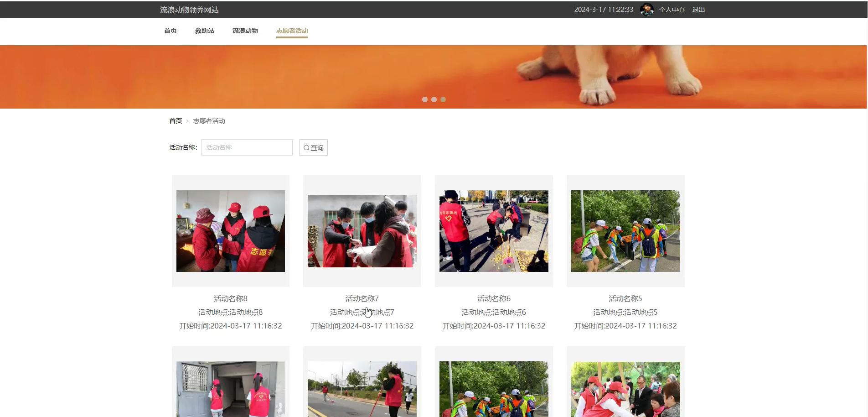Click the 活动名称7 title text
The width and height of the screenshot is (868, 417).
click(362, 298)
